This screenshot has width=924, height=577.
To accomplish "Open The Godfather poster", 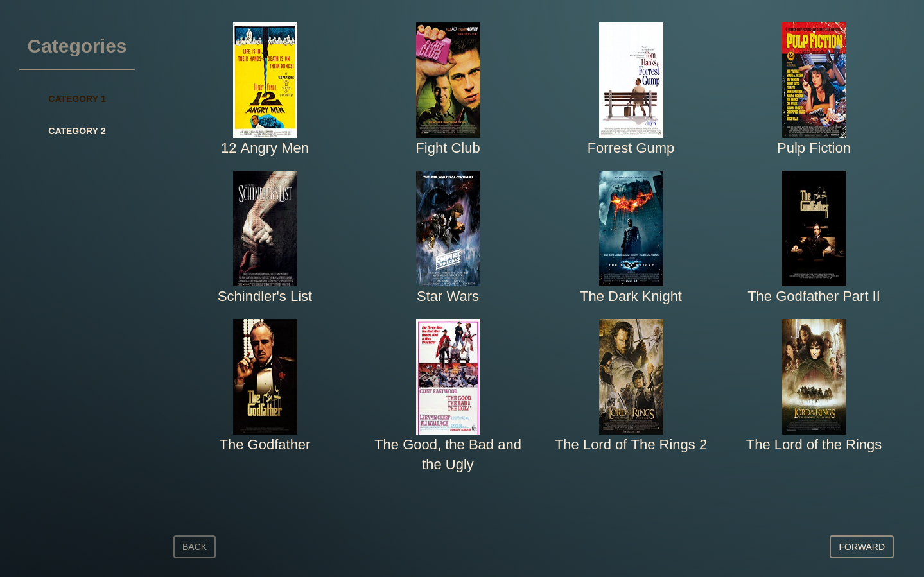I will (265, 377).
